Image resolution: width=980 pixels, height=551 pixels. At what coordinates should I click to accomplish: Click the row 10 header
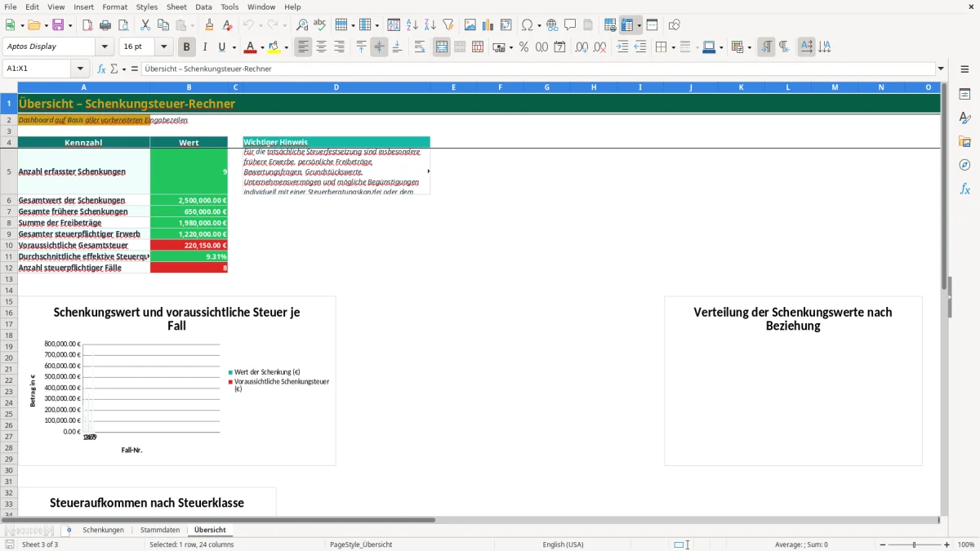pyautogui.click(x=9, y=245)
